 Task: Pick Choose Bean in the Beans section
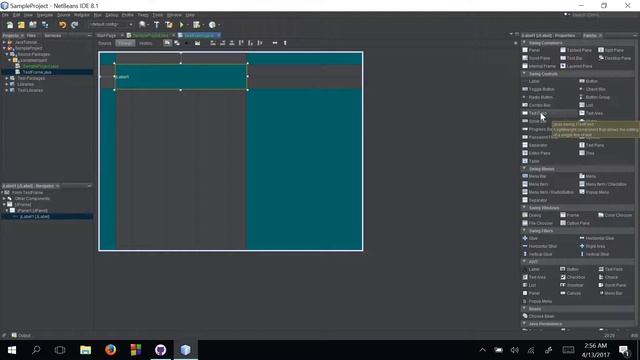[x=538, y=316]
